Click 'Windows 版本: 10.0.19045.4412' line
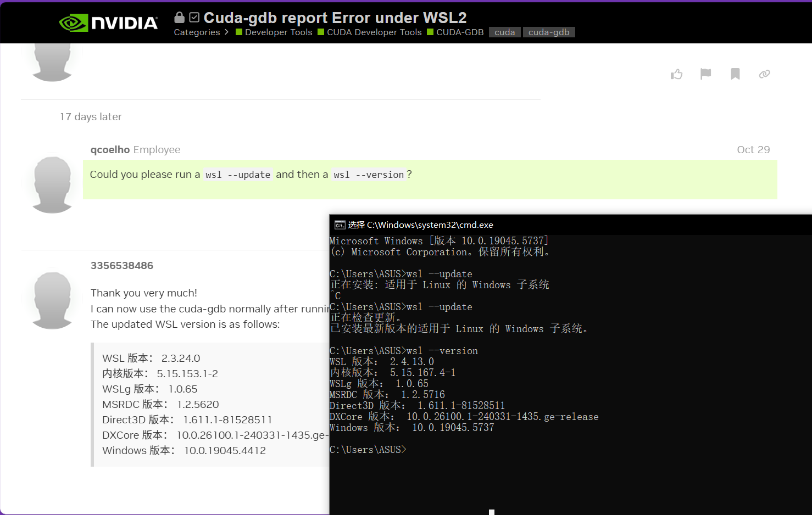This screenshot has height=515, width=812. click(x=184, y=451)
